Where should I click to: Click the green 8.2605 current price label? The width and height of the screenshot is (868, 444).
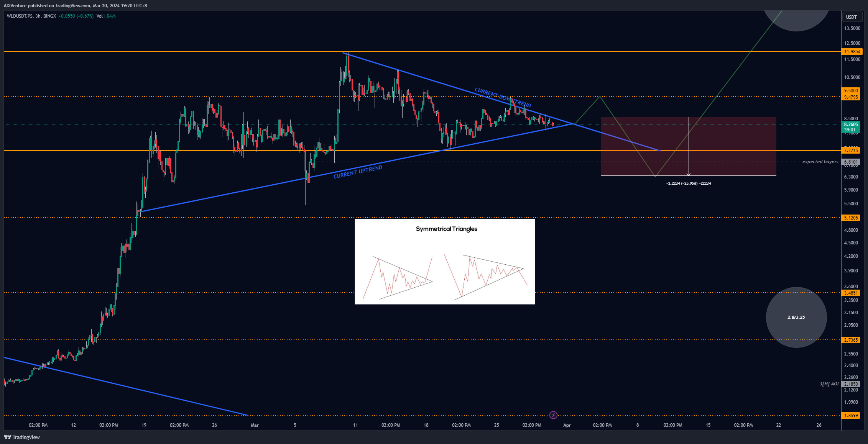pos(851,125)
